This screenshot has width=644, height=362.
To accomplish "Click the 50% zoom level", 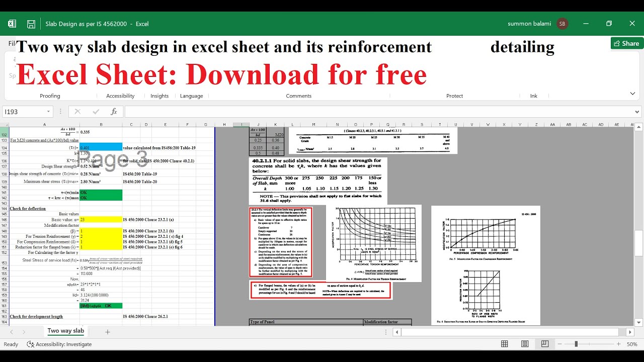I will [632, 344].
